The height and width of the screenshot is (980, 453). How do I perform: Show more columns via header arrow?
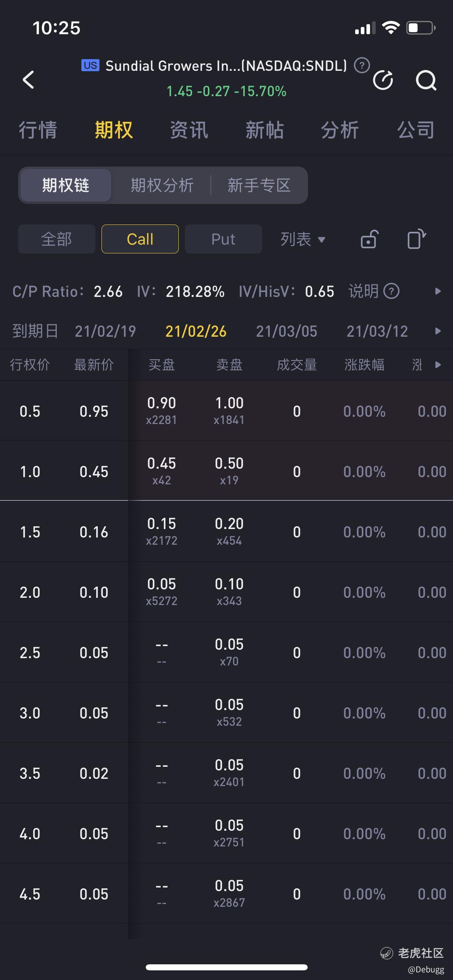(438, 365)
